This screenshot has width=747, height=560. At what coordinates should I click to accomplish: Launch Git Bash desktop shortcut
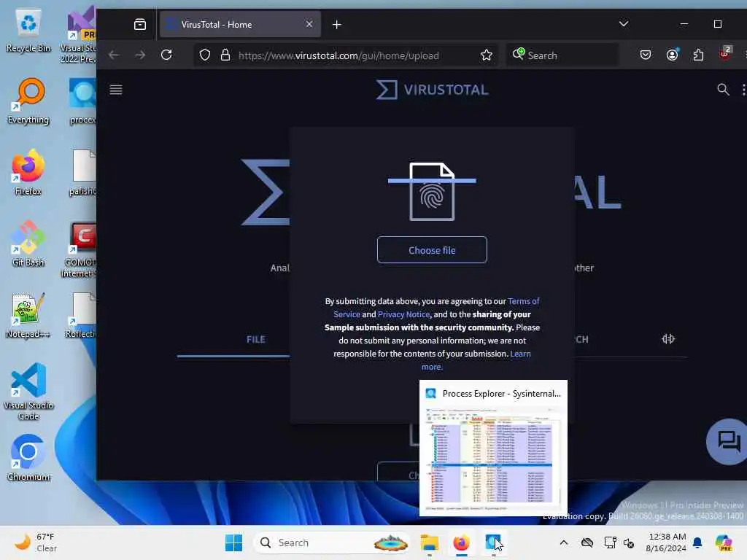point(28,244)
